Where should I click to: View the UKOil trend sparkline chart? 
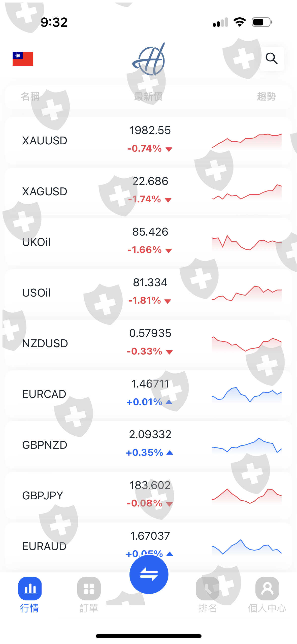[246, 242]
